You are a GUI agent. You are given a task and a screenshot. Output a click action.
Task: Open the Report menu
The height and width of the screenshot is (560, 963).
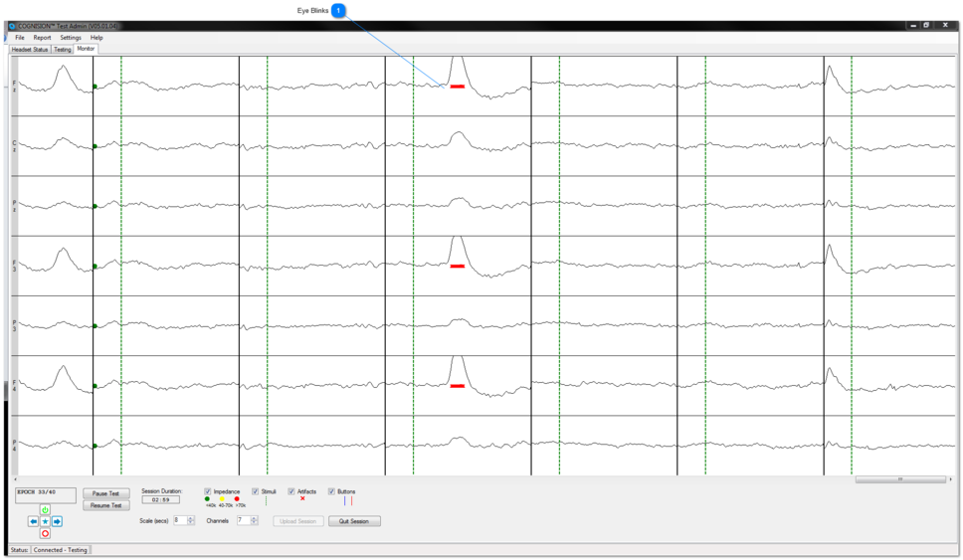[42, 38]
